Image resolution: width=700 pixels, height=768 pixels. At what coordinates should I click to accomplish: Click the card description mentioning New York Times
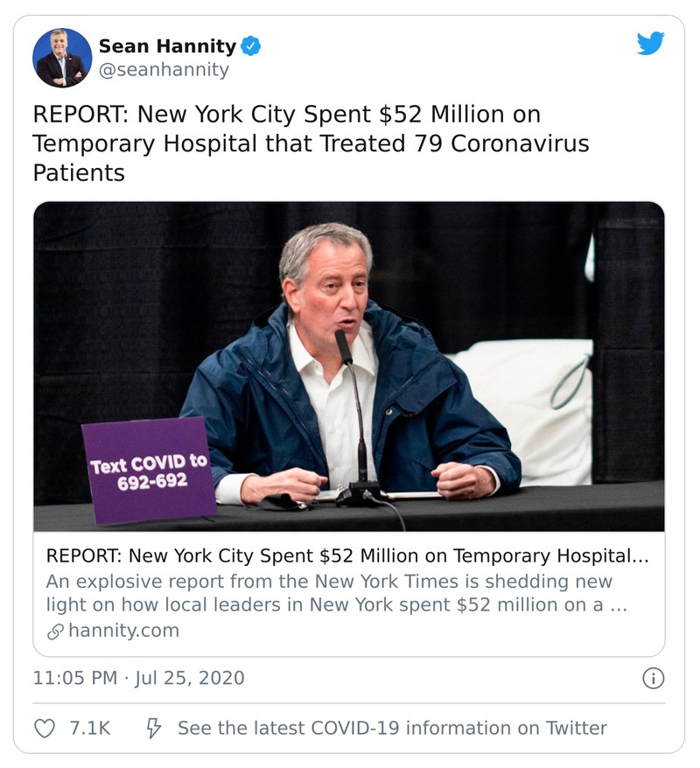pyautogui.click(x=335, y=594)
